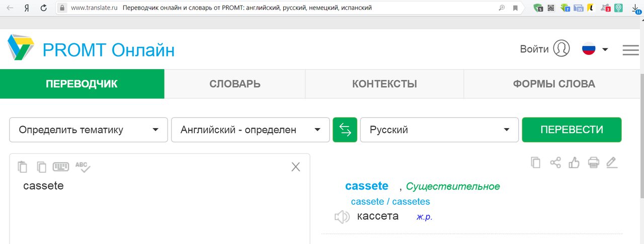Viewport: 644px width, 244px height.
Task: Open the virtual keyboard
Action: pyautogui.click(x=61, y=166)
